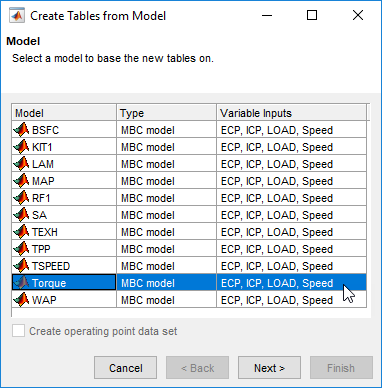The image size is (382, 388).
Task: Click the SA model icon
Action: pyautogui.click(x=21, y=215)
